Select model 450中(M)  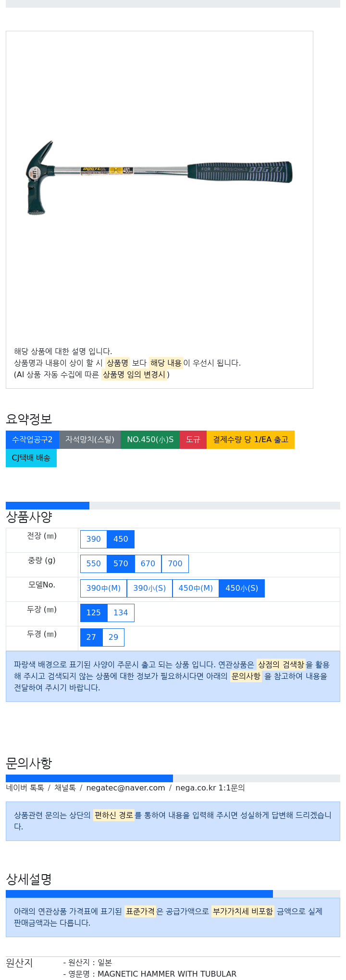coord(196,588)
